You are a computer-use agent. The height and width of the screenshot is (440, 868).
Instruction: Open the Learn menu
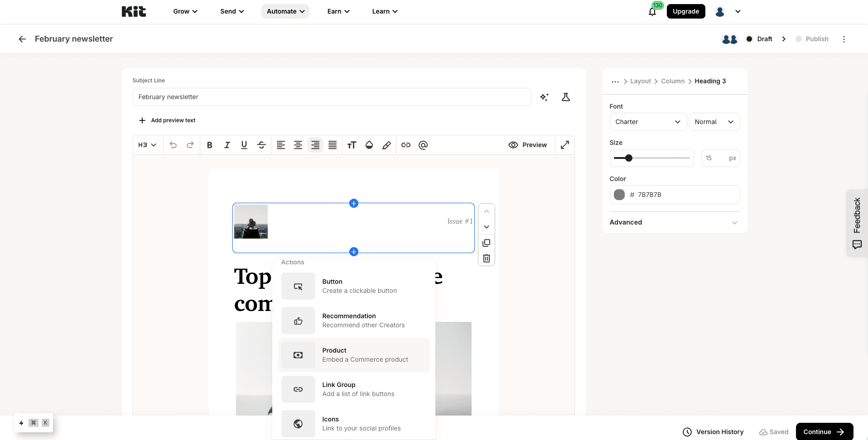point(385,11)
